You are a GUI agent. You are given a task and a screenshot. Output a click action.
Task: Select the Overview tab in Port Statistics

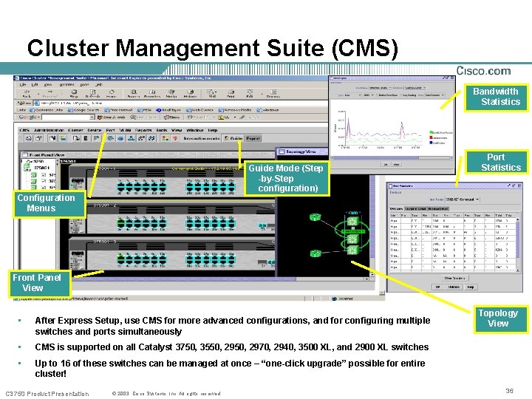[x=396, y=208]
